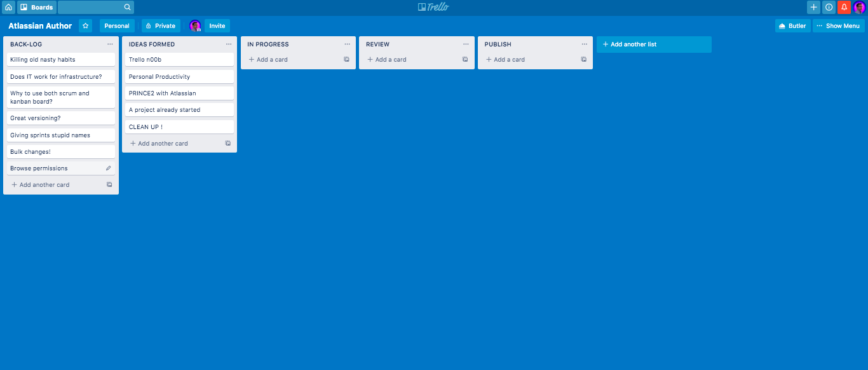Open the create plus icon
The width and height of the screenshot is (868, 370).
pyautogui.click(x=814, y=7)
